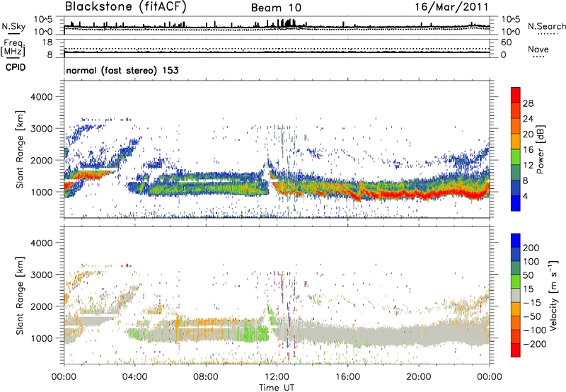Click the light green 12–16 dB Power color segment
Viewport: 566px width, 392px height.
516,157
